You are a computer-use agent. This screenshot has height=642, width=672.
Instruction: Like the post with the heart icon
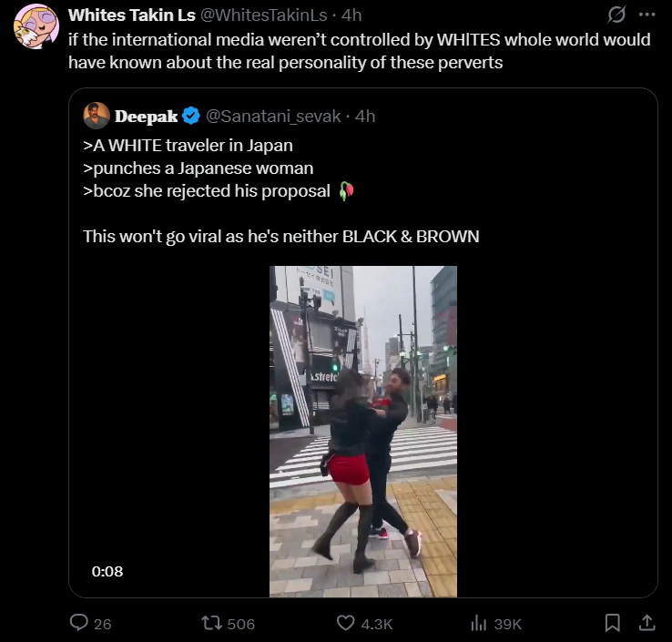345,623
